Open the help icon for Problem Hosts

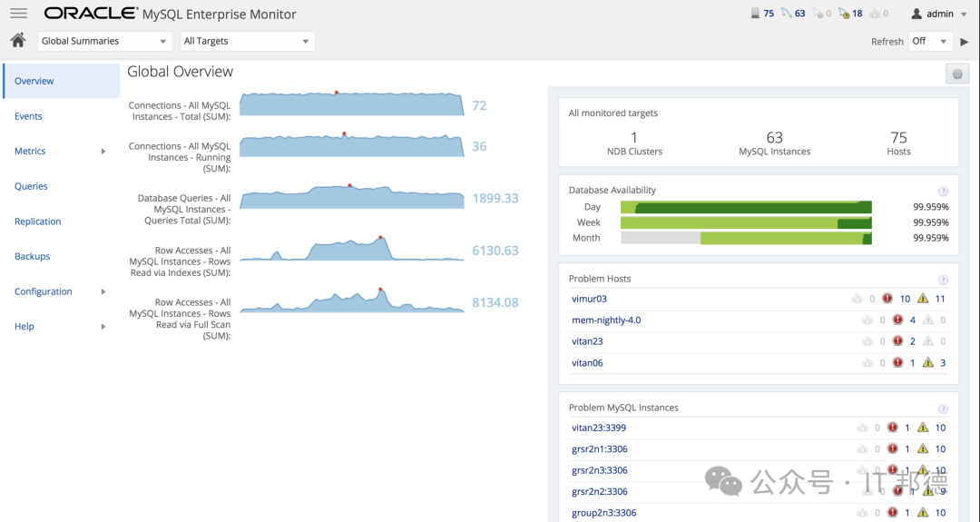point(943,281)
